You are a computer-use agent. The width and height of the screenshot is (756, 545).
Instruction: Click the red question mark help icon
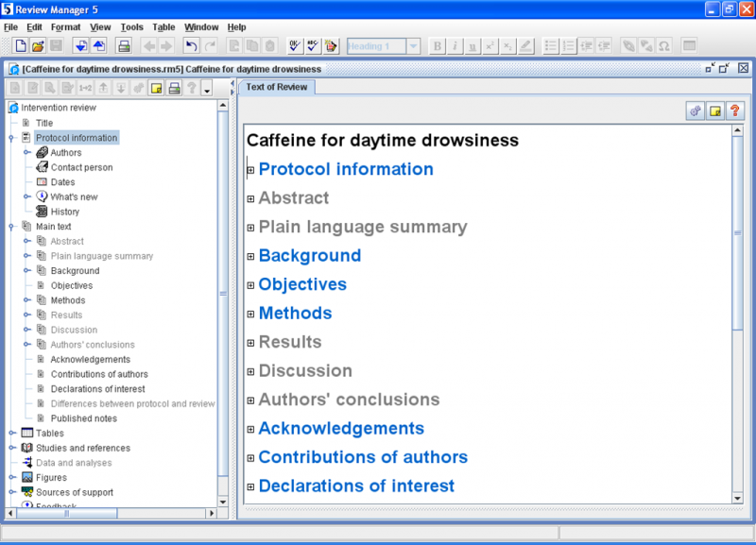pyautogui.click(x=733, y=111)
